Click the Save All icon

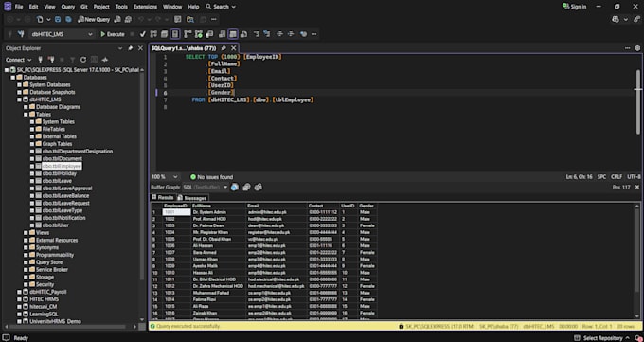coord(68,19)
